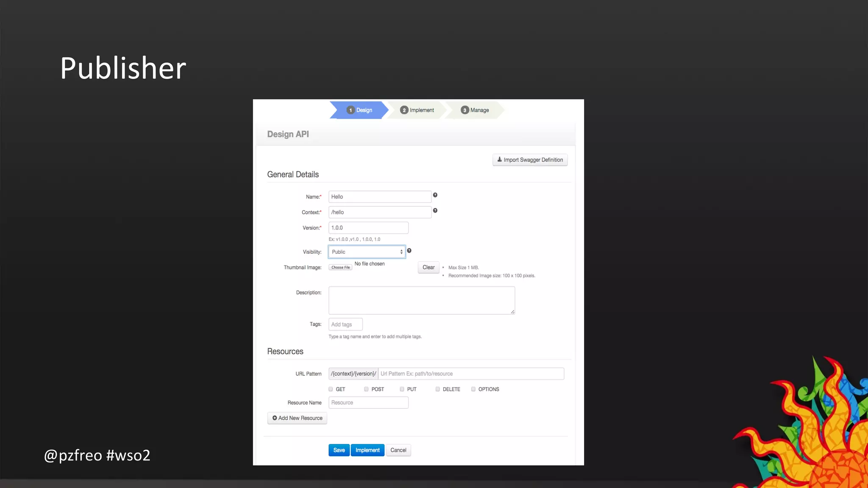Click the Description textarea resize handle
Image resolution: width=868 pixels, height=488 pixels.
512,312
